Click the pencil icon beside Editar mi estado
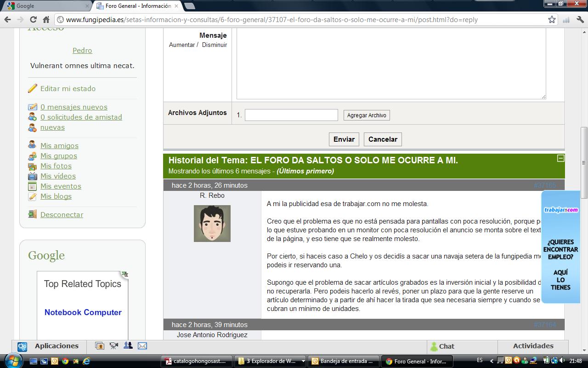The height and width of the screenshot is (368, 588). 32,88
